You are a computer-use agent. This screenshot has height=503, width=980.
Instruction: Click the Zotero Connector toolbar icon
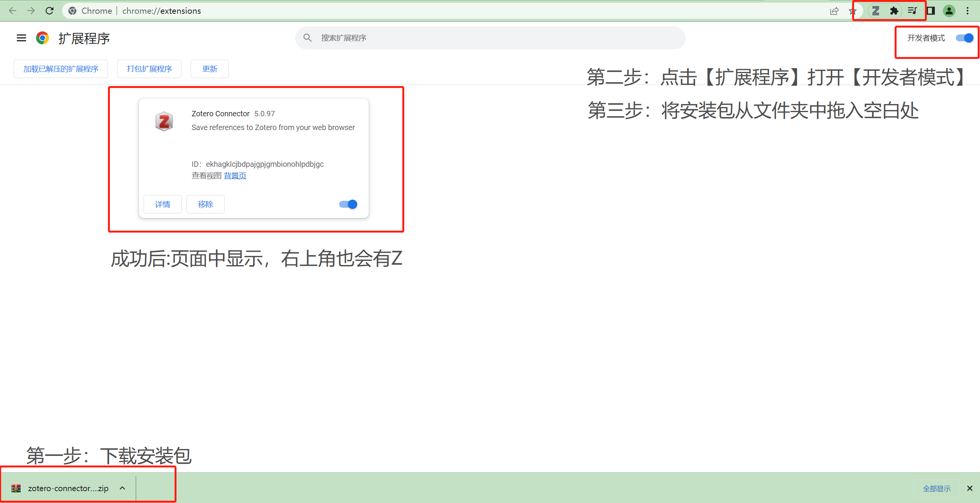point(875,11)
